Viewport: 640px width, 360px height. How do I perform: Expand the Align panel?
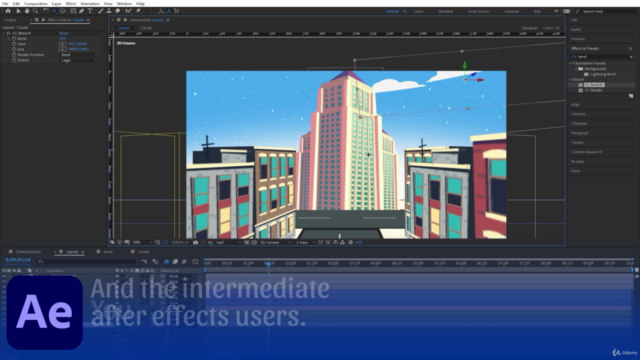pyautogui.click(x=576, y=104)
